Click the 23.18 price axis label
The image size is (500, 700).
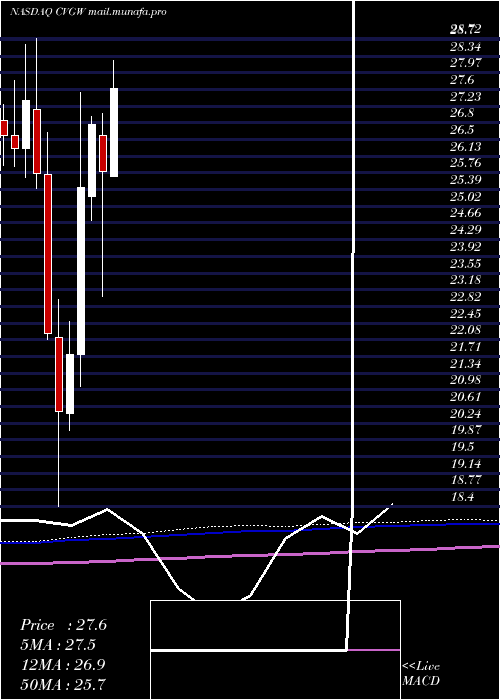466,280
